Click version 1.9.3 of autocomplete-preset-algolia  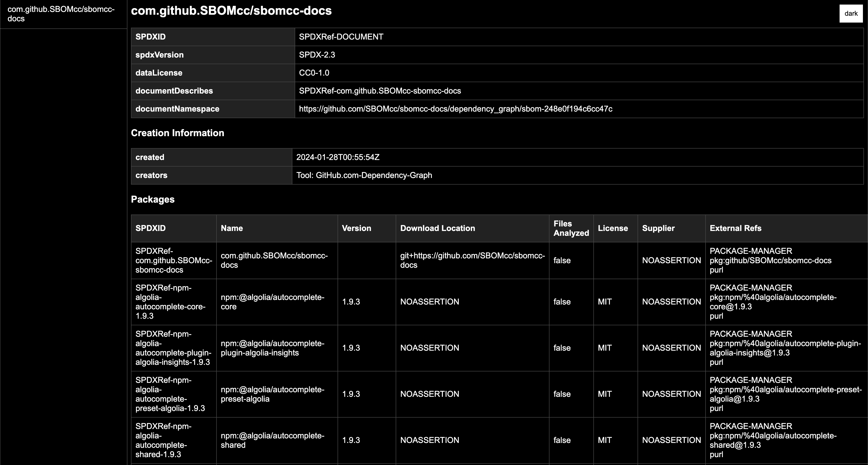click(x=351, y=394)
